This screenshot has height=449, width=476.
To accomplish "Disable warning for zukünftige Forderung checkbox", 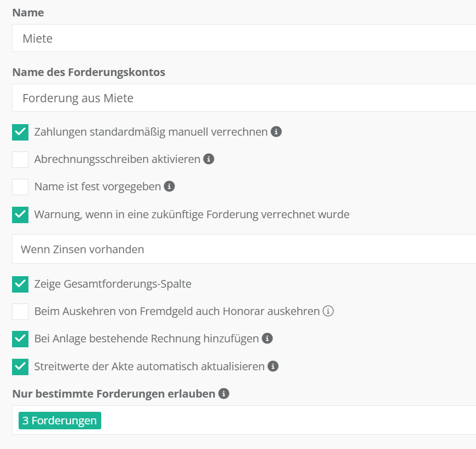I will click(20, 214).
